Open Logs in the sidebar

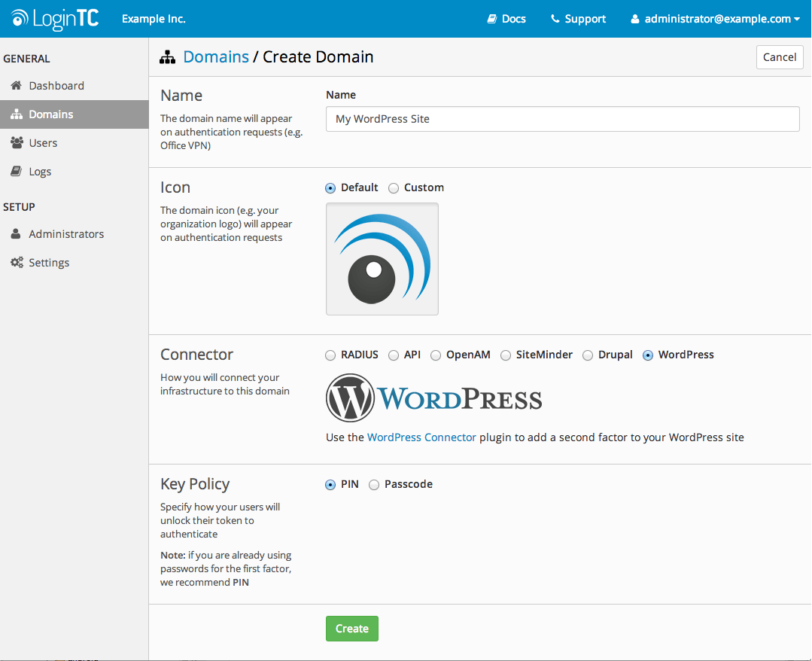(74, 171)
